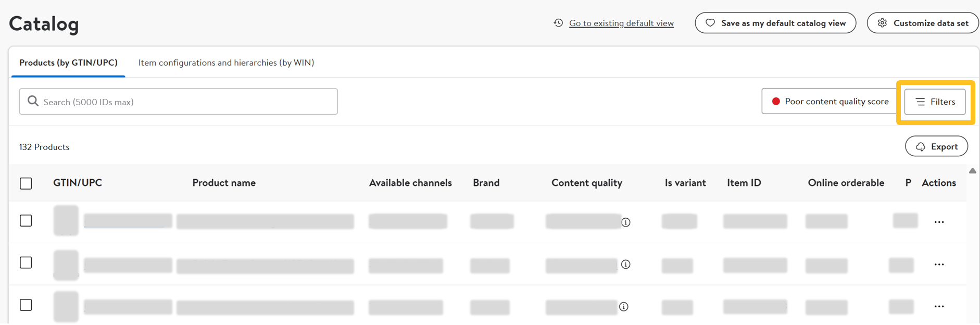Click Save as my default catalog view

775,23
